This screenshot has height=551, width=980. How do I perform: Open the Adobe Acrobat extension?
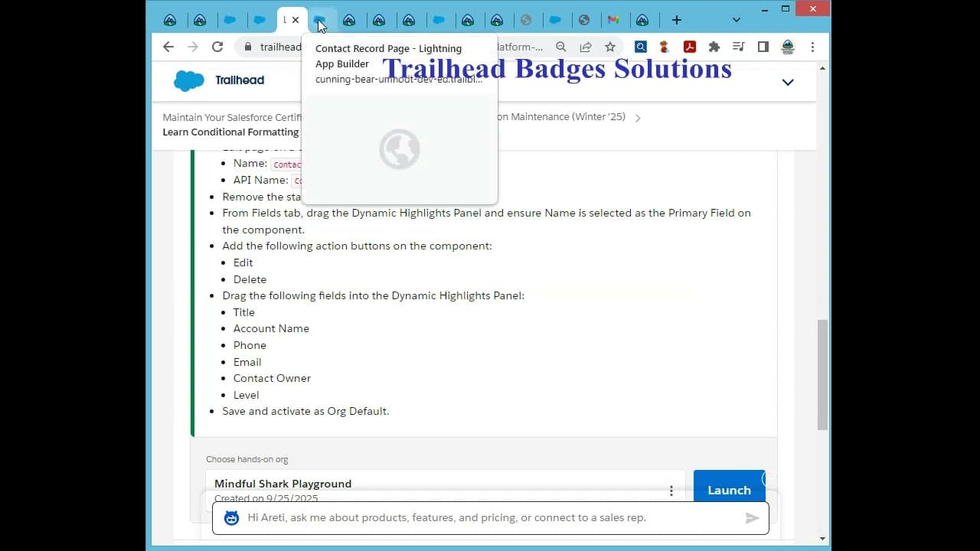click(x=690, y=47)
